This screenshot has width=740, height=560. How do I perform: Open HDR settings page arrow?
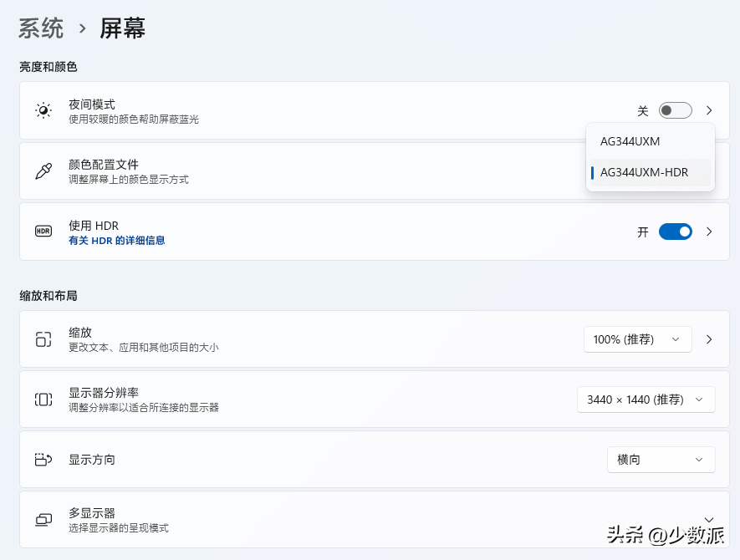pyautogui.click(x=709, y=232)
